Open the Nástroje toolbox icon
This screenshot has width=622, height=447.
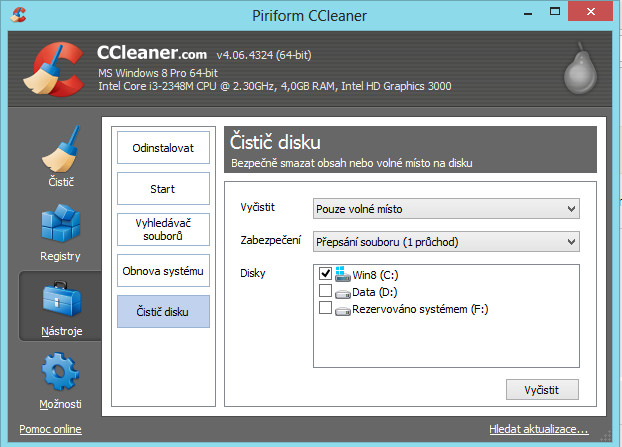tap(61, 299)
